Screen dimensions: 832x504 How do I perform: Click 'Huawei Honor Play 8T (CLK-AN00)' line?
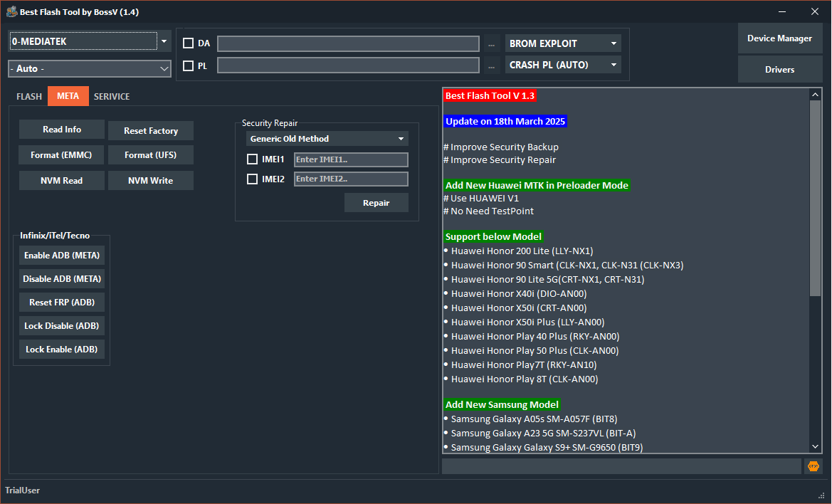point(525,379)
